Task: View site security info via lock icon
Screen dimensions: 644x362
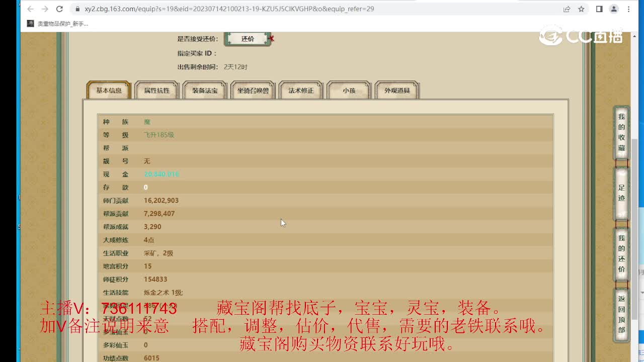Action: tap(77, 9)
